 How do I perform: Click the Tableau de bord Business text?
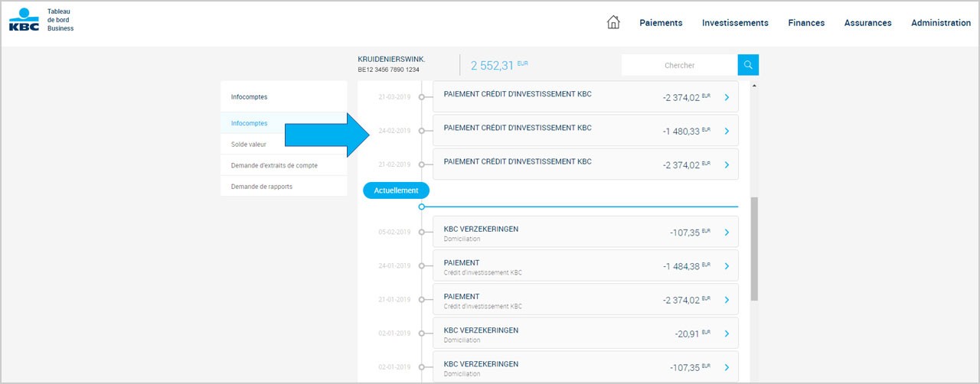tap(60, 20)
